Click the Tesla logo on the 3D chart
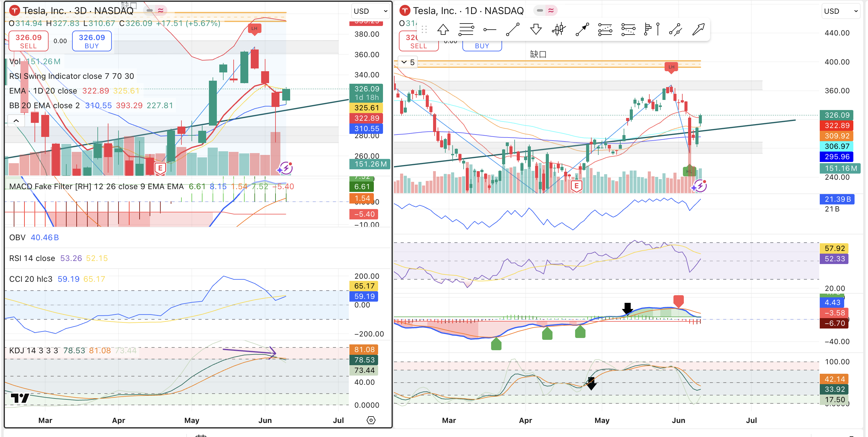 click(14, 11)
